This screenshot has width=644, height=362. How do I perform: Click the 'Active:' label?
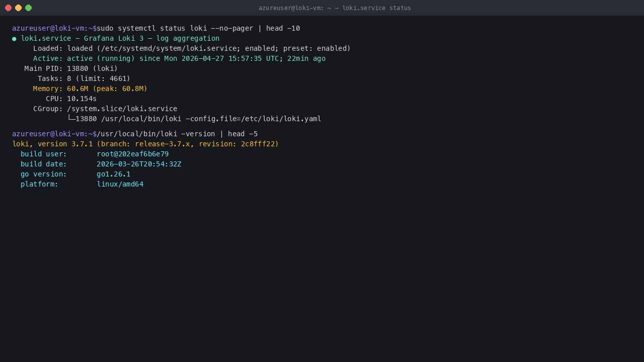click(x=48, y=58)
